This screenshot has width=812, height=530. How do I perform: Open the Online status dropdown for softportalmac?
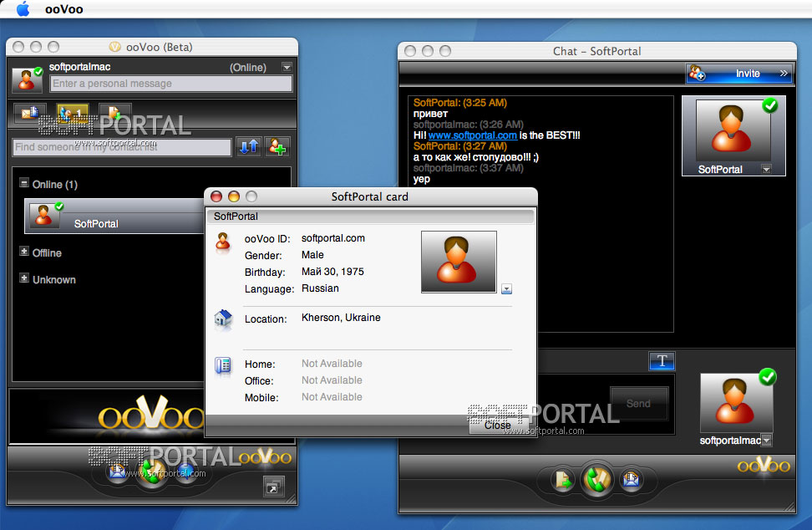287,68
